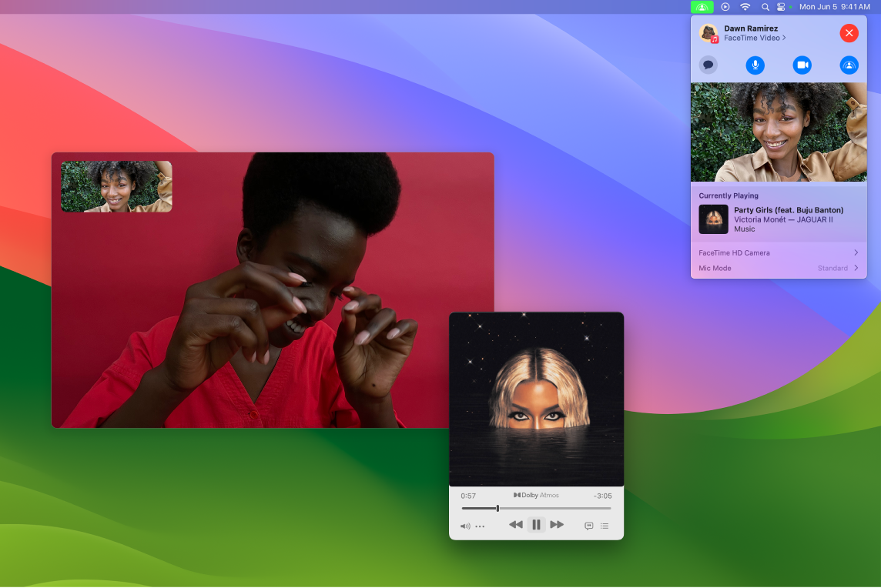Click the Wi-Fi icon in the menu bar
881x588 pixels.
(x=745, y=6)
